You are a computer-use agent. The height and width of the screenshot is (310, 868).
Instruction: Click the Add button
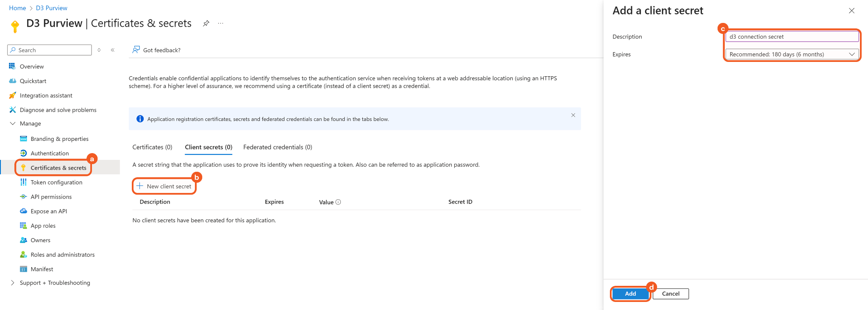click(x=630, y=293)
